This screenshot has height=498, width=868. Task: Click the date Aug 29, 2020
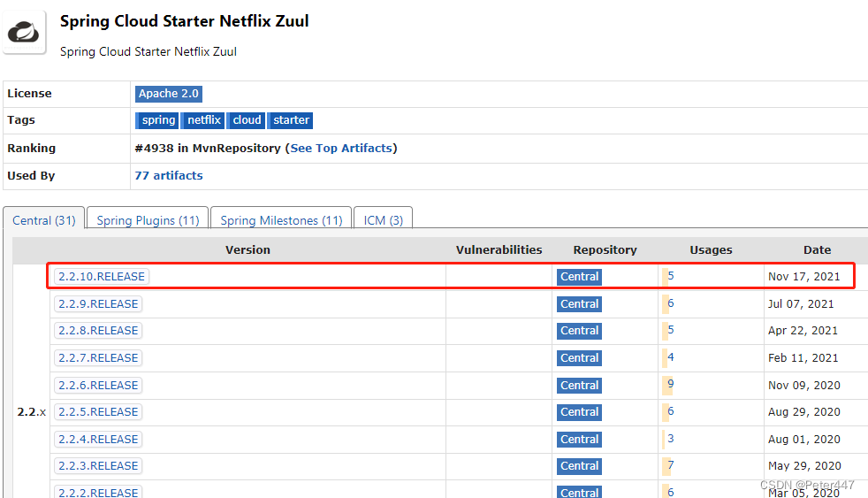coord(803,411)
